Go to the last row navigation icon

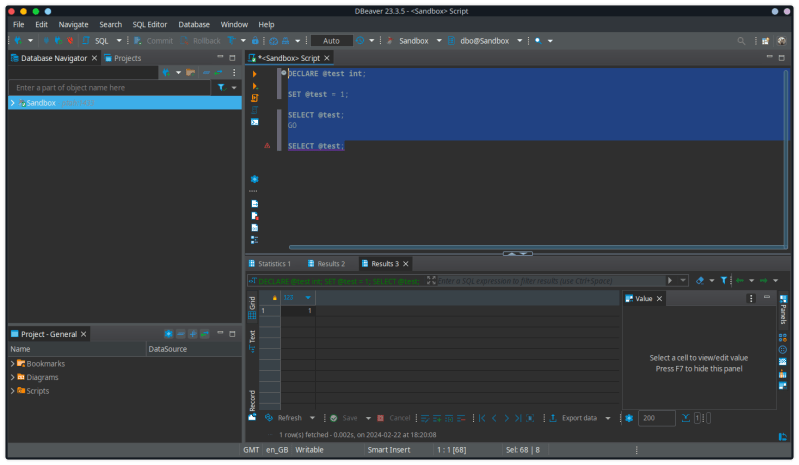tap(518, 418)
